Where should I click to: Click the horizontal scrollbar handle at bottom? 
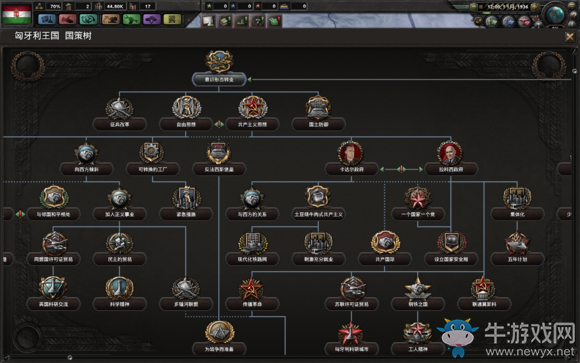pos(70,357)
